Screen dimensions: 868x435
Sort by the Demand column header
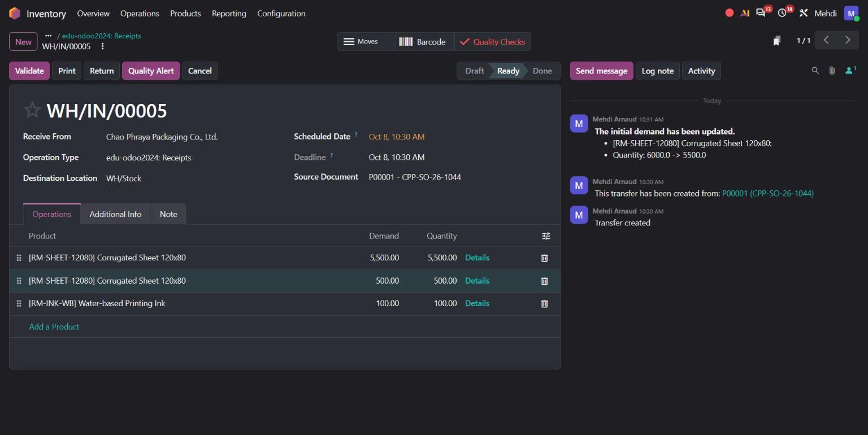coord(384,236)
